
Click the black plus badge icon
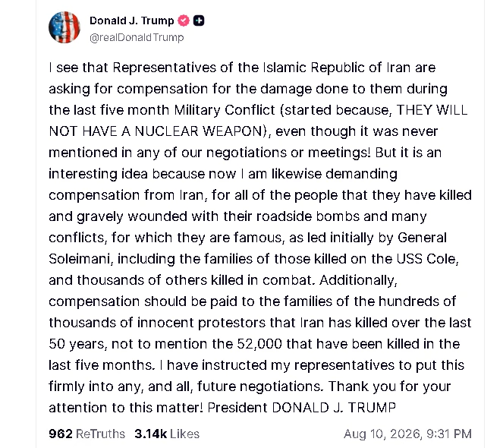click(199, 21)
